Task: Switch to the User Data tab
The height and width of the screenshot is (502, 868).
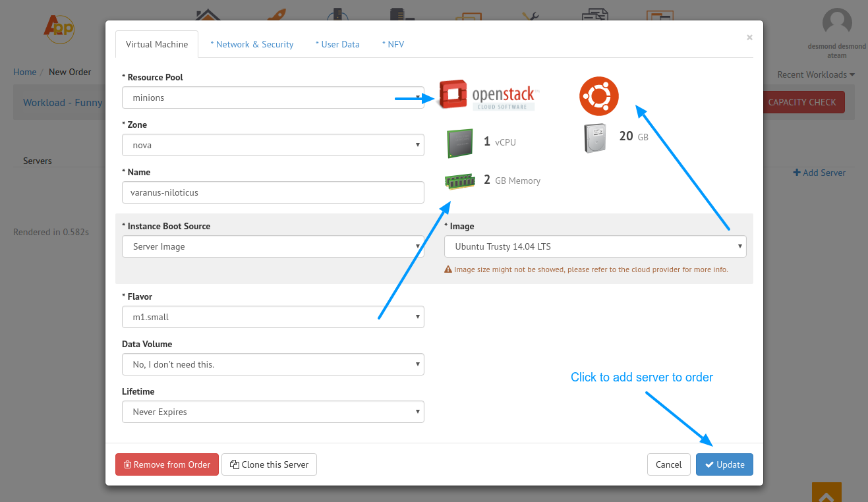Action: click(337, 44)
